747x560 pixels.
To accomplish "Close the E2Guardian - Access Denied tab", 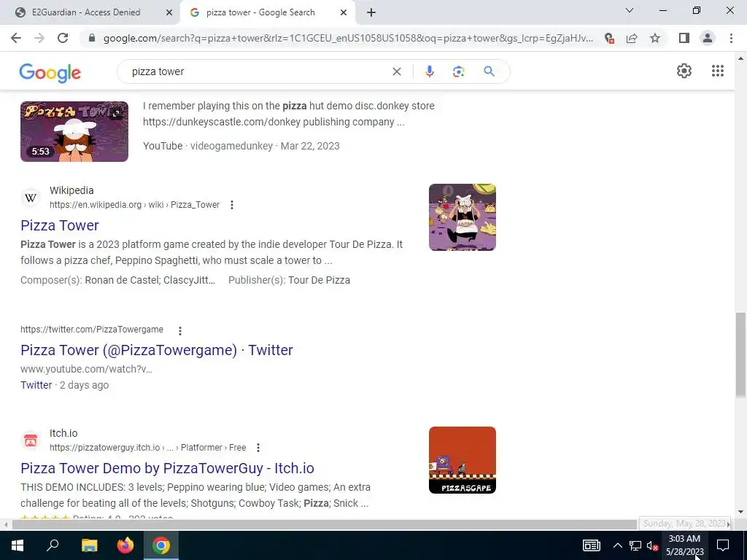I will [169, 13].
